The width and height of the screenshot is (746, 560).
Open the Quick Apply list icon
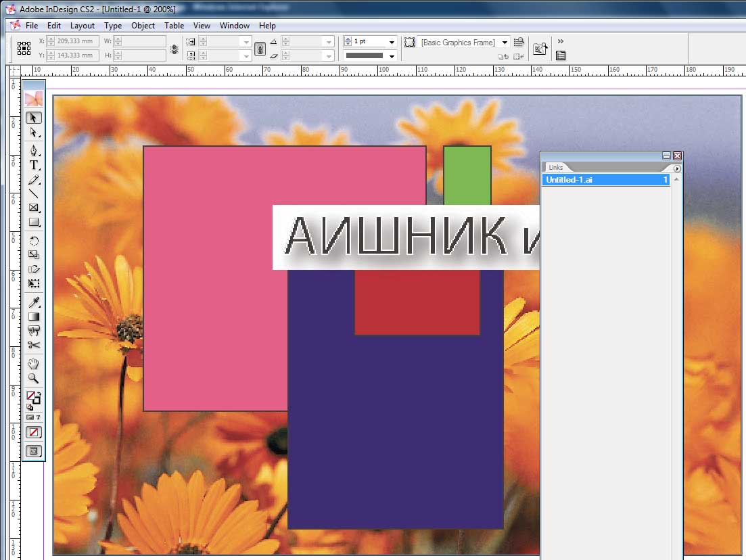tap(519, 42)
